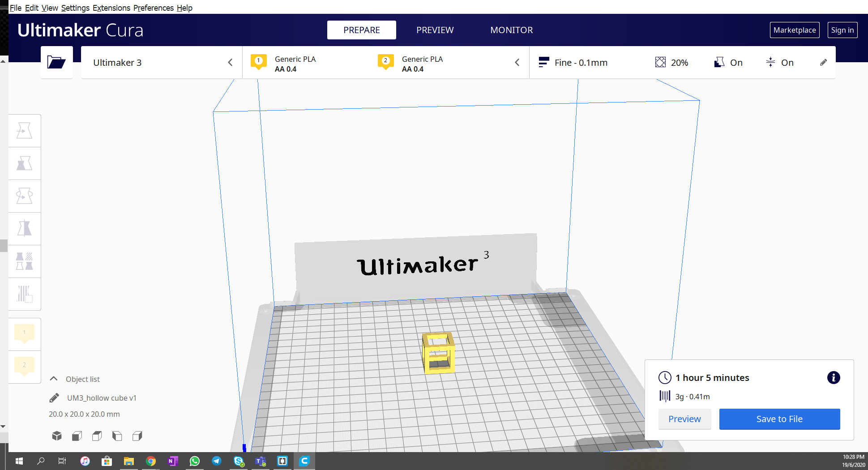Click the pencil icon beside UM3_hollow cube v1
This screenshot has width=868, height=470.
pos(54,398)
